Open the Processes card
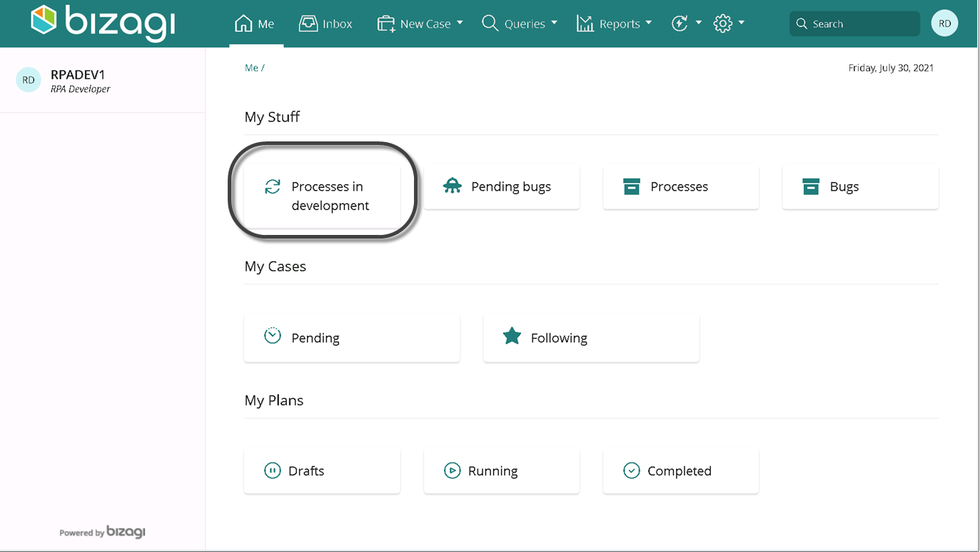 (681, 187)
